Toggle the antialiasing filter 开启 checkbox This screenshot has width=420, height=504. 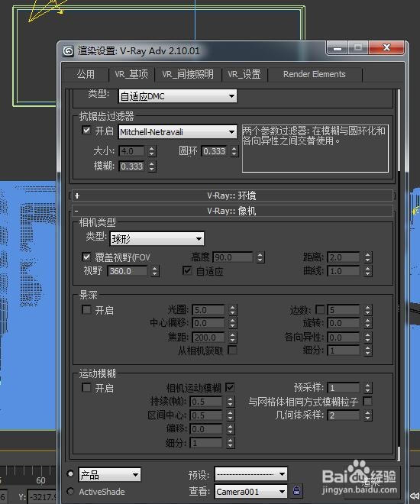pos(86,130)
